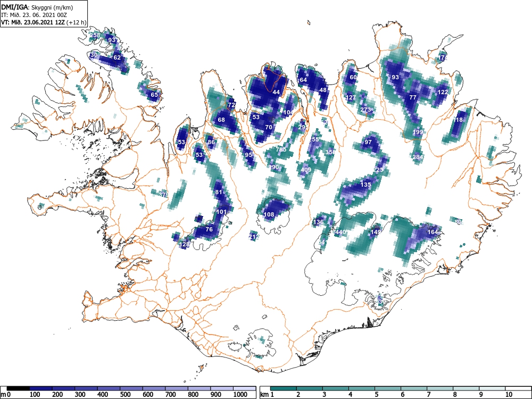Screen dimensions: 532x399
Task: Click the map value 273
Action: point(366,110)
